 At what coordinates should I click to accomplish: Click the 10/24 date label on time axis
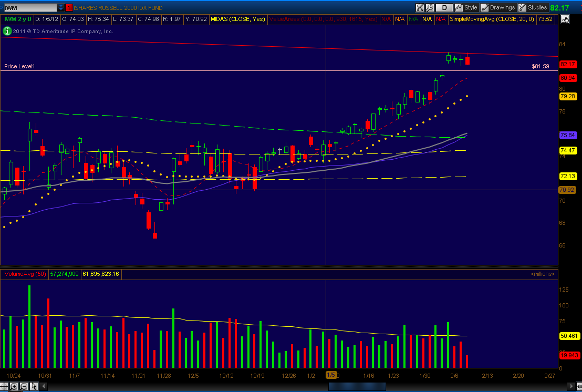(13, 376)
